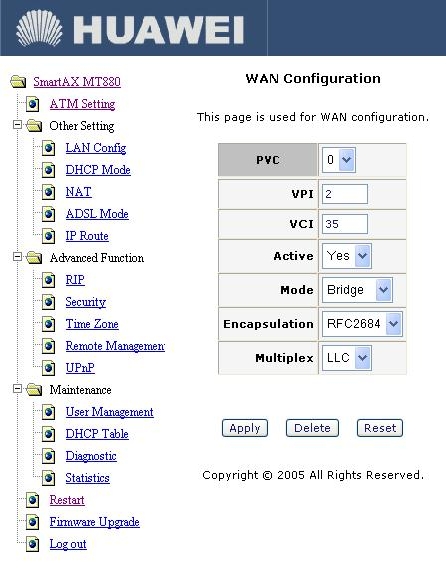This screenshot has height=586, width=446.
Task: Open the Remote Management link
Action: click(x=115, y=346)
